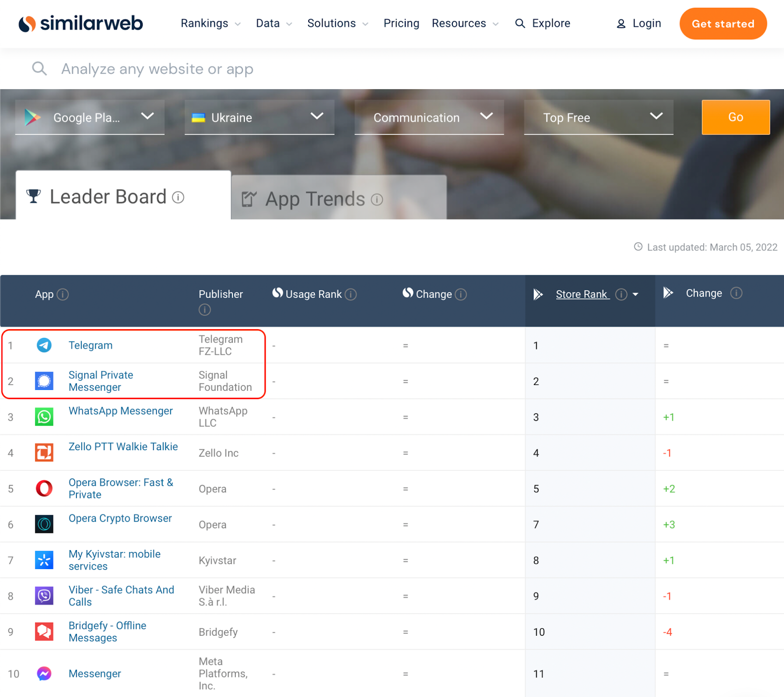Viewport: 784px width, 697px height.
Task: Click the info icon under Publisher header
Action: [x=205, y=310]
